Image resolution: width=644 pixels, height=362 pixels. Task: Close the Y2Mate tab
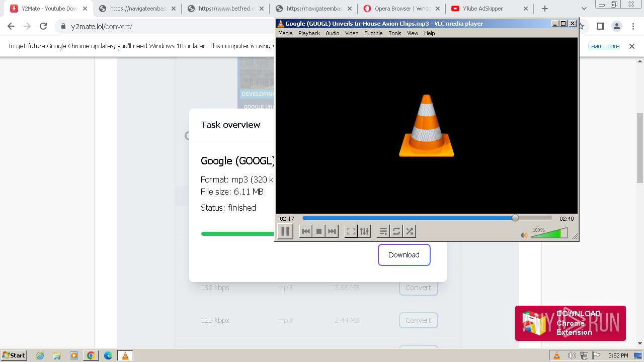coord(85,9)
